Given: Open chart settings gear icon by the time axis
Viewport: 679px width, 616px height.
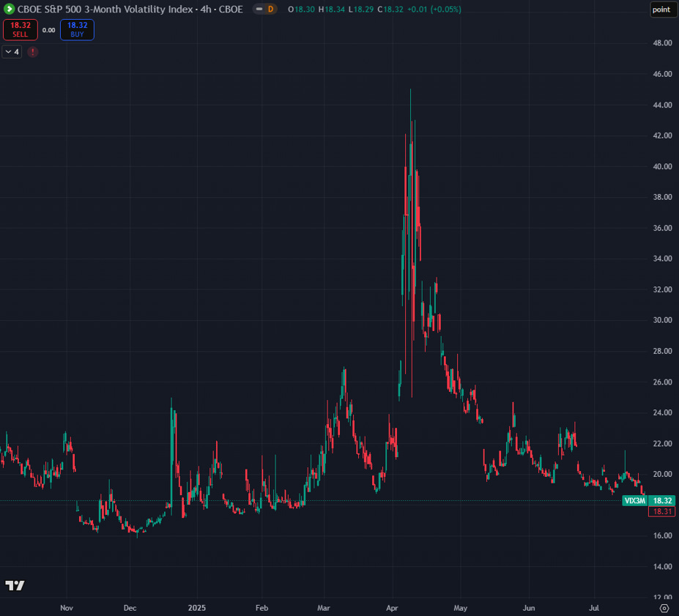Looking at the screenshot, I should (x=664, y=608).
